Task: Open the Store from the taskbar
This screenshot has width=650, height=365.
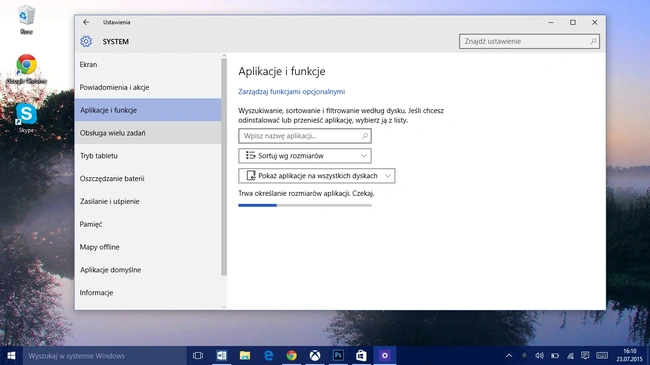Action: tap(361, 356)
